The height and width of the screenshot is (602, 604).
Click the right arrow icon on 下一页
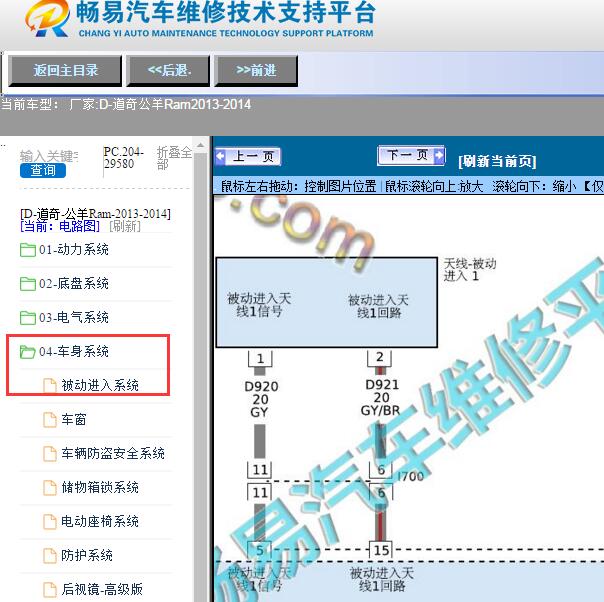[x=439, y=156]
